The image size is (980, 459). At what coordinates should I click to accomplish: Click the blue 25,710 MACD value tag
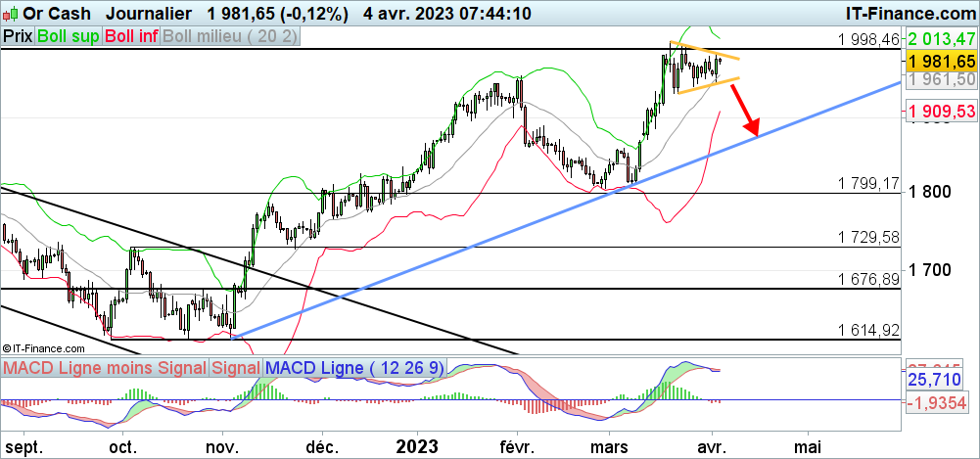tap(935, 377)
